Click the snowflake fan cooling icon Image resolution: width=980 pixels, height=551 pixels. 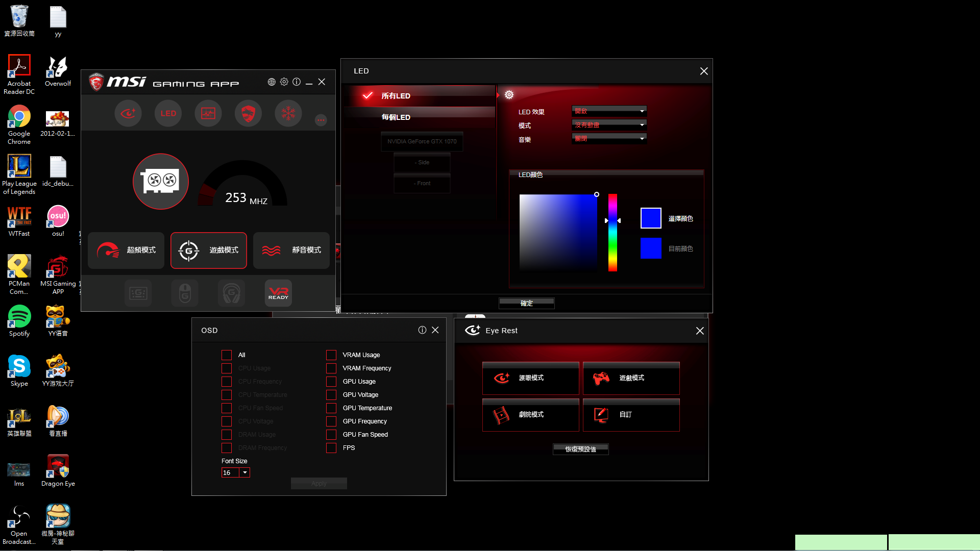(288, 113)
